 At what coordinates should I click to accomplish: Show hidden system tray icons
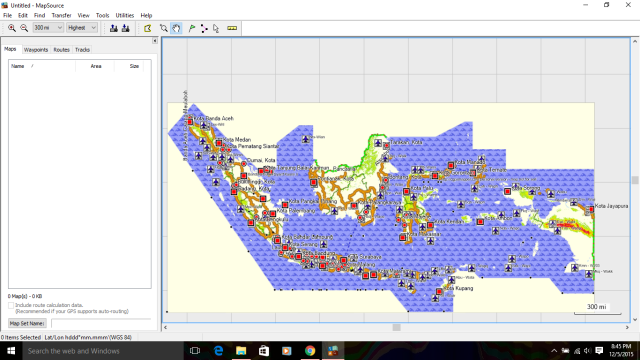tap(554, 351)
